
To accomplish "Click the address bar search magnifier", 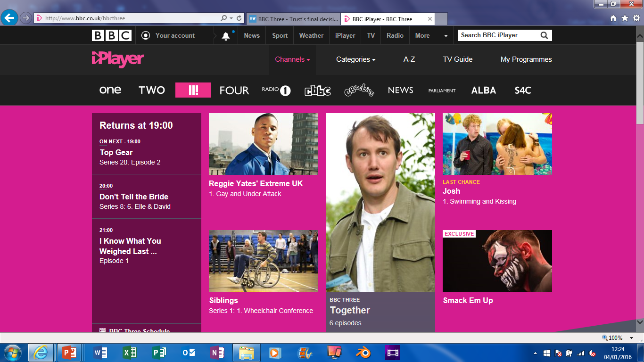I will click(224, 18).
